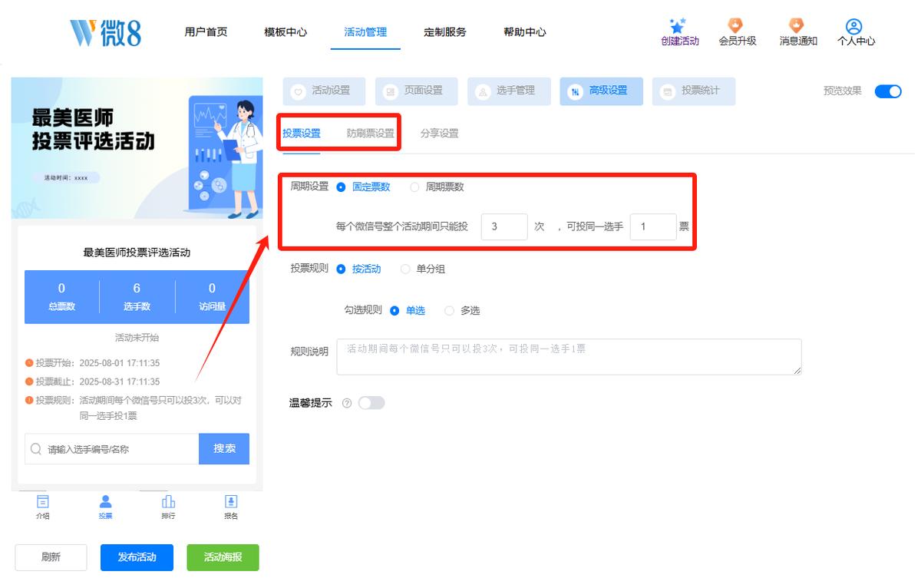Click the votes-per-WeChat input showing 3

(504, 227)
